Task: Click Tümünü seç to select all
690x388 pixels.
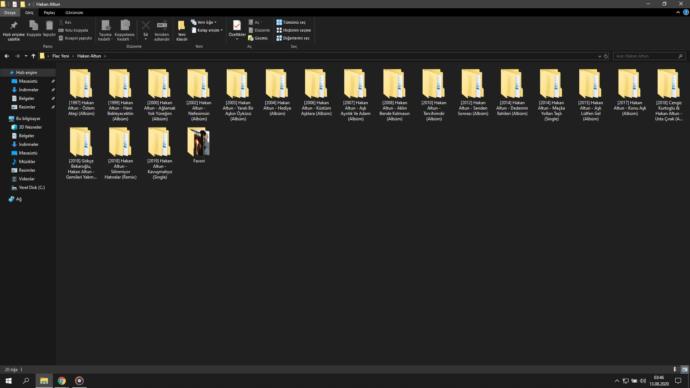Action: [x=291, y=22]
